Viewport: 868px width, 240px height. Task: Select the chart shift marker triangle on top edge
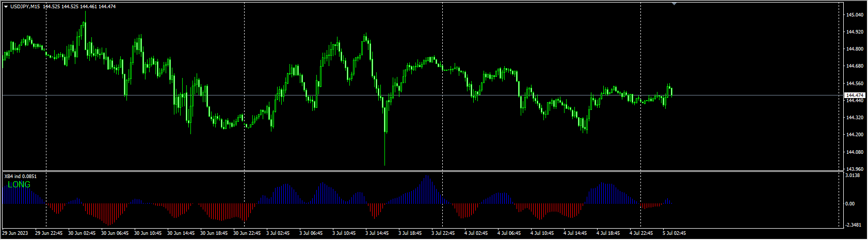click(674, 4)
